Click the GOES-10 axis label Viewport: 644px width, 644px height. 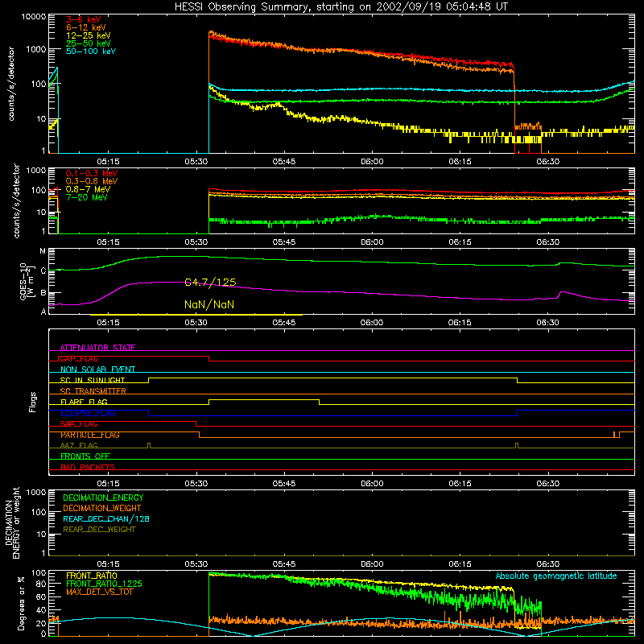coord(26,281)
